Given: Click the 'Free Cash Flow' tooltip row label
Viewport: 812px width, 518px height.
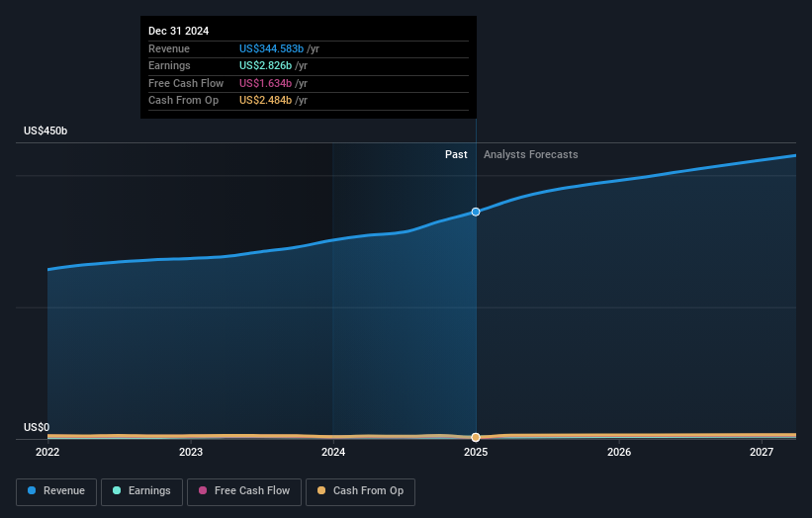Looking at the screenshot, I should pyautogui.click(x=186, y=83).
